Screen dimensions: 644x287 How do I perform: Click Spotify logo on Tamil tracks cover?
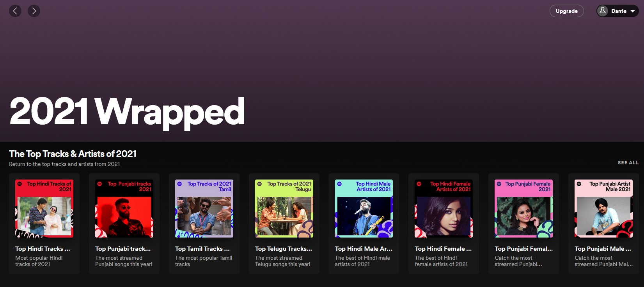(x=179, y=184)
